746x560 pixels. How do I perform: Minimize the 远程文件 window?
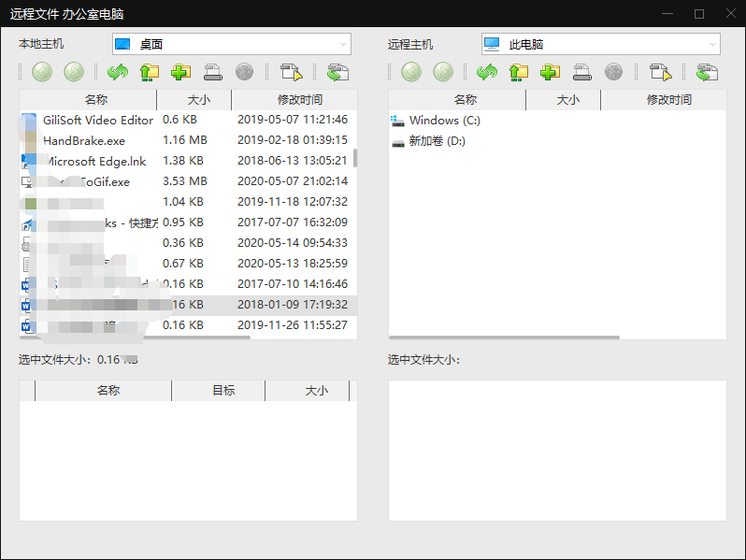(x=667, y=14)
